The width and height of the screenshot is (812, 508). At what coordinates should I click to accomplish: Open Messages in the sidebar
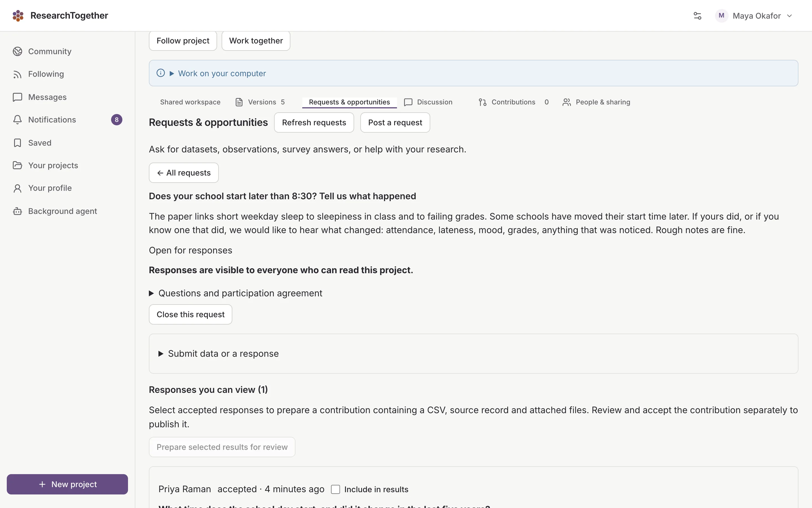click(x=67, y=97)
